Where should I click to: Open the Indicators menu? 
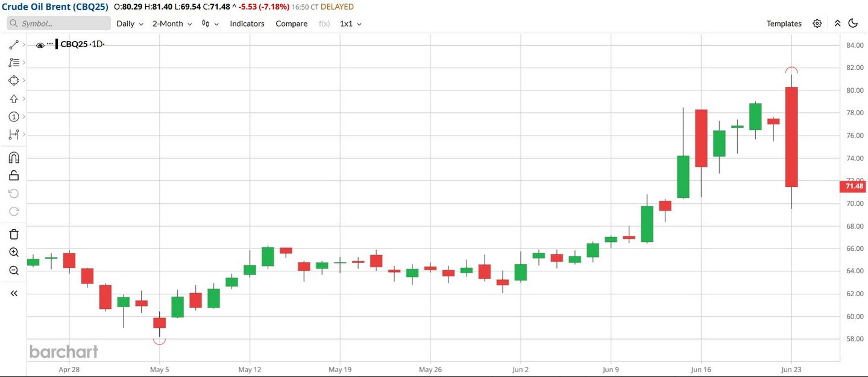(247, 24)
